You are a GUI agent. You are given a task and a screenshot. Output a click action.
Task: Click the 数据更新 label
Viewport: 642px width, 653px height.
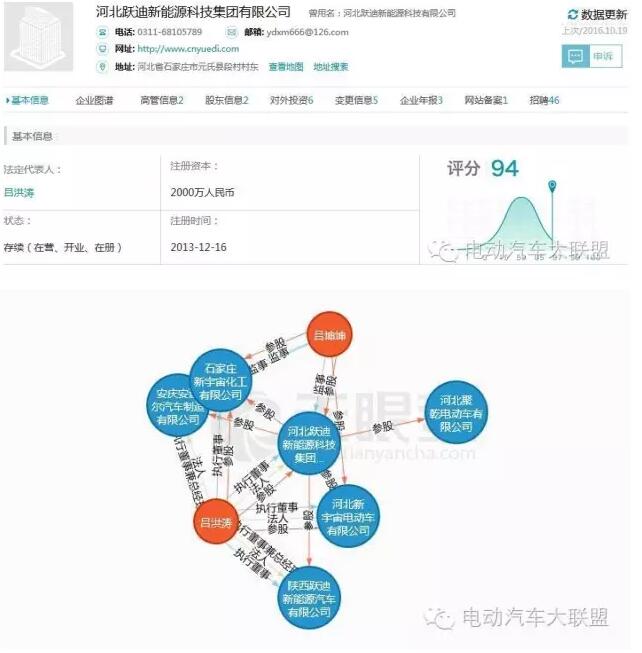pyautogui.click(x=604, y=15)
